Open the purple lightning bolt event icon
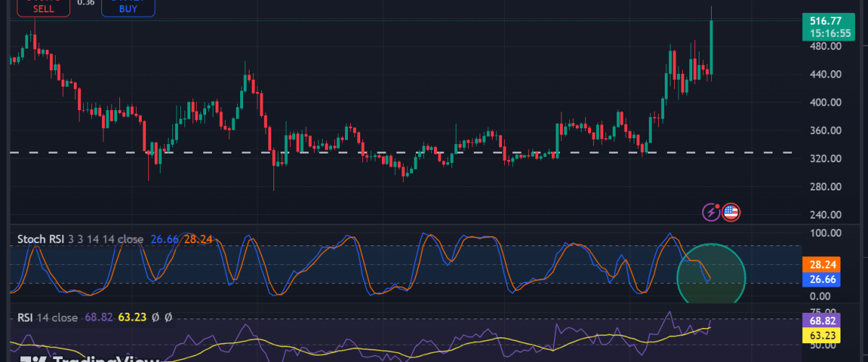The image size is (868, 362). coord(712,212)
